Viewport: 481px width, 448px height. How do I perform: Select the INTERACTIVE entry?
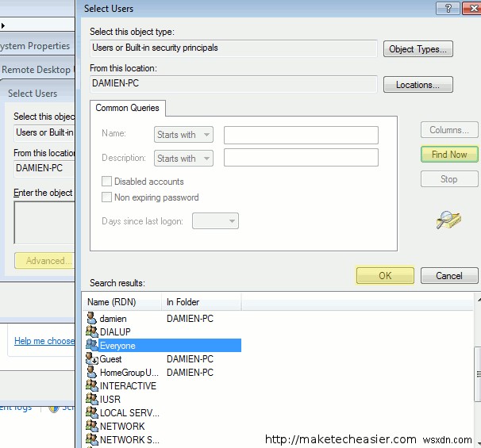tap(128, 386)
